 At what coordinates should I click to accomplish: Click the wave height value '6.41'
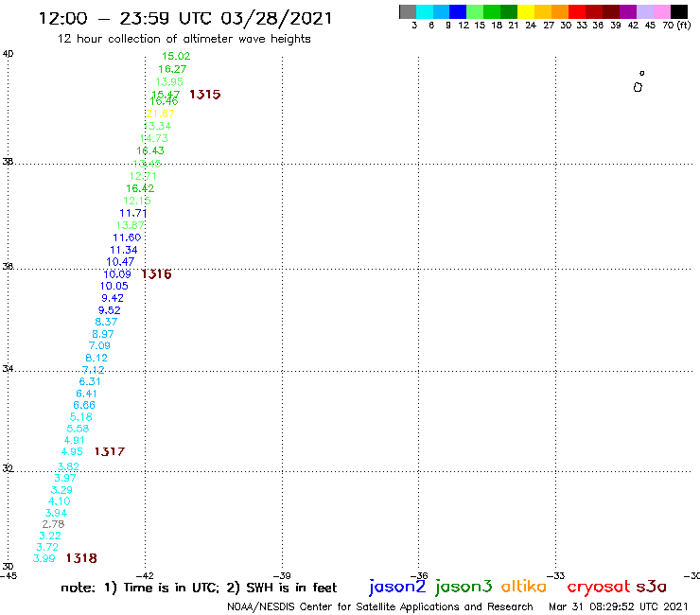point(87,394)
